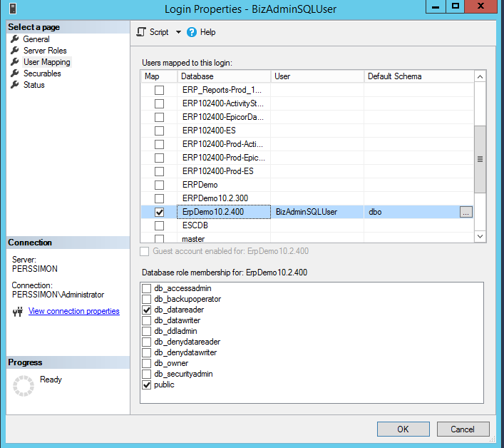
Task: Click the Script toolbar icon
Action: pos(141,32)
